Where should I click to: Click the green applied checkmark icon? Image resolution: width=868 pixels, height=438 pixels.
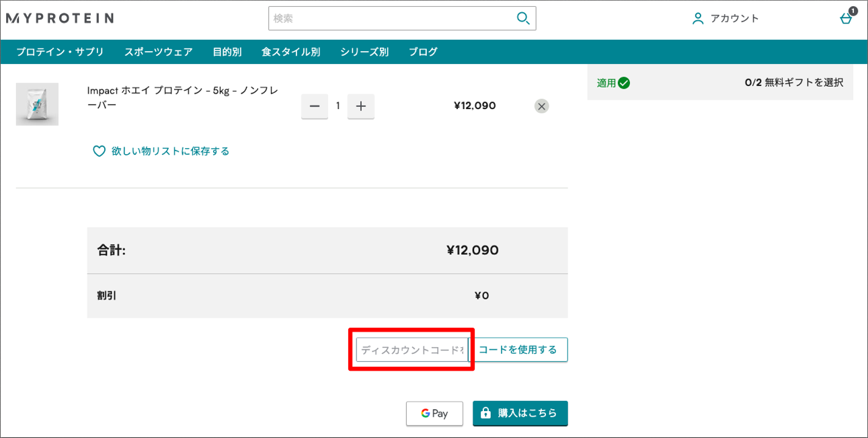[624, 83]
